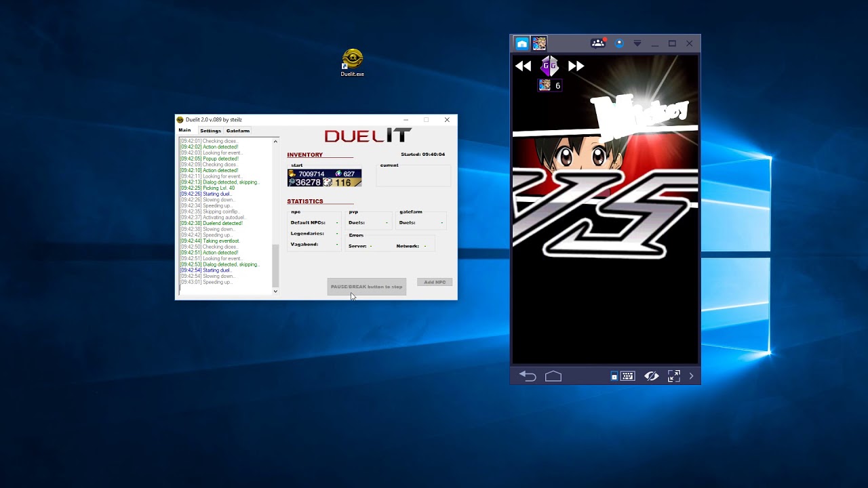Viewport: 868px width, 488px height.
Task: Expand the BlueStacks dropdown menu triangle
Action: (x=637, y=43)
